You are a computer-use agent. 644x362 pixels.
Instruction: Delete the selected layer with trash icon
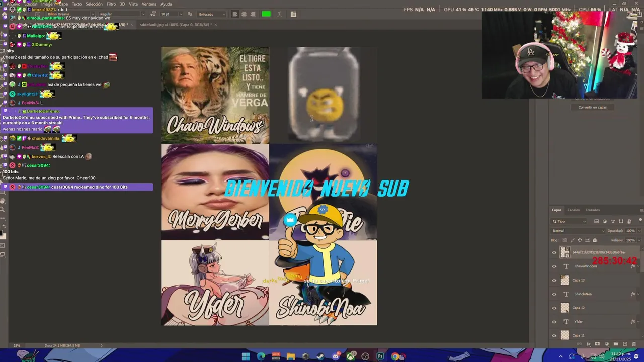pos(634,344)
